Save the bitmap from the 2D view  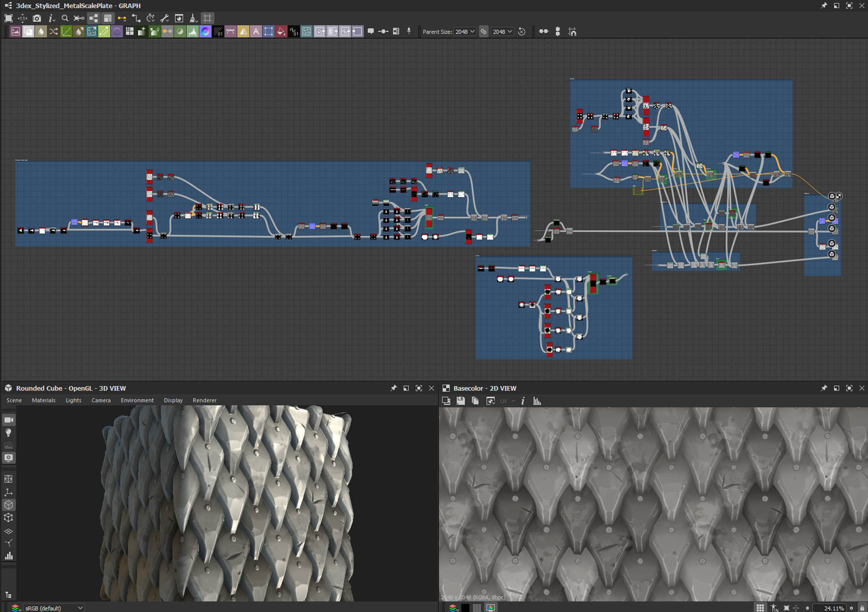coord(461,401)
